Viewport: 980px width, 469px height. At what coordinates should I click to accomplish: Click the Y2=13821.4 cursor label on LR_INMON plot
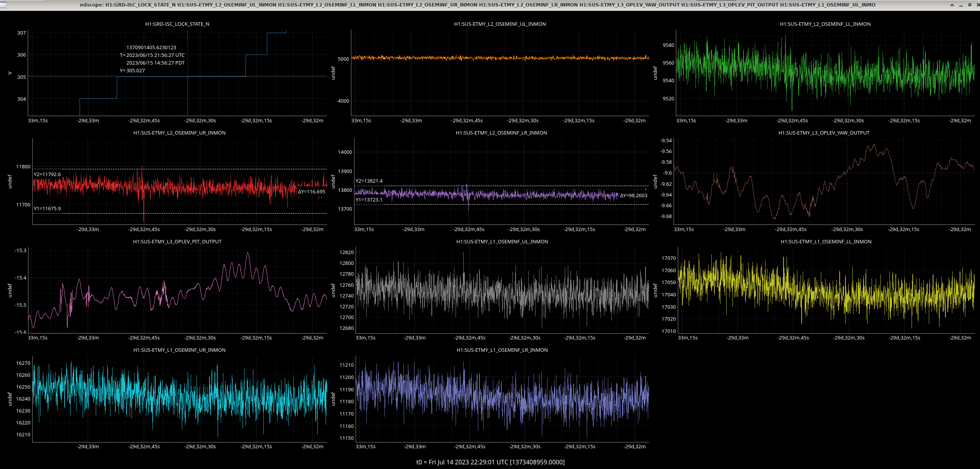tap(369, 181)
